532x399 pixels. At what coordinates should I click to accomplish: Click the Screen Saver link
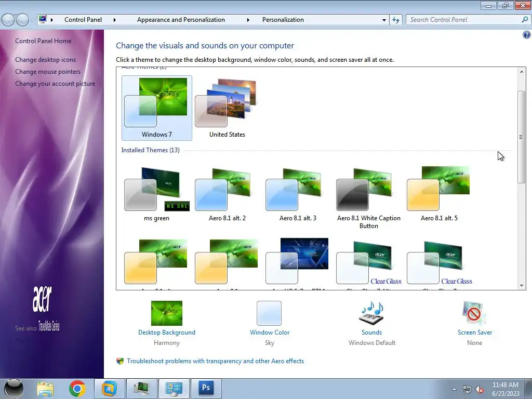[475, 332]
